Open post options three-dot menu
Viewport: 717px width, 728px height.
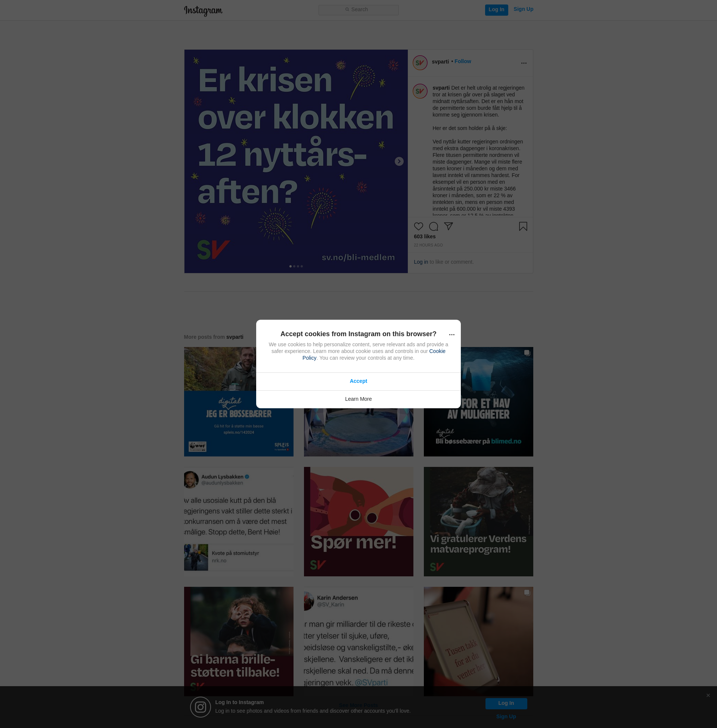point(524,63)
